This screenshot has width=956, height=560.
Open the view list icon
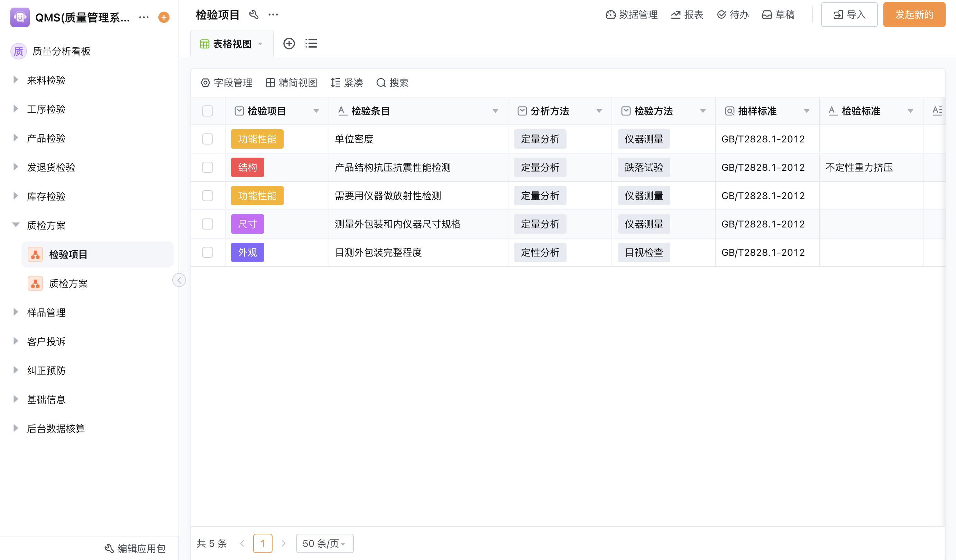point(311,44)
